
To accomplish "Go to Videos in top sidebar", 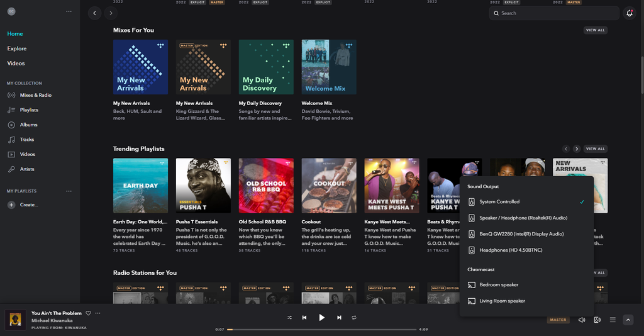I will click(x=16, y=64).
